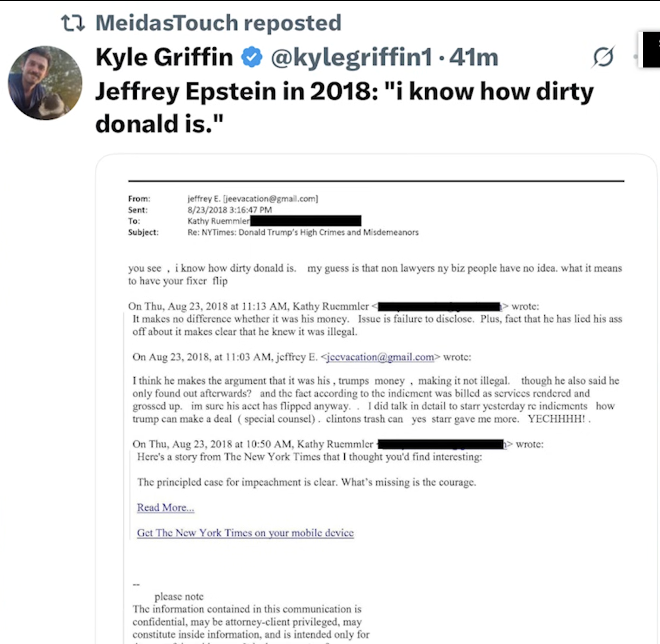Screen dimensions: 660x644
Task: Open the MeidasTouch reposted link
Action: pos(218,23)
